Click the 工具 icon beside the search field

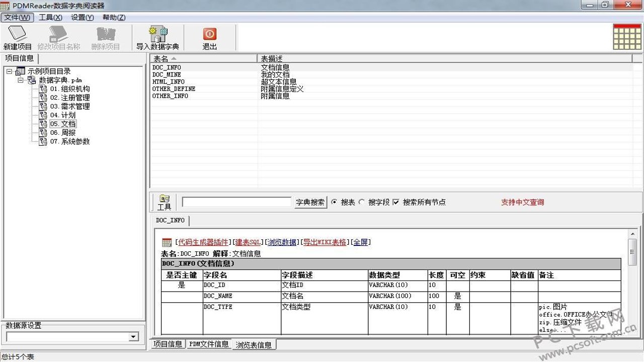coord(164,199)
